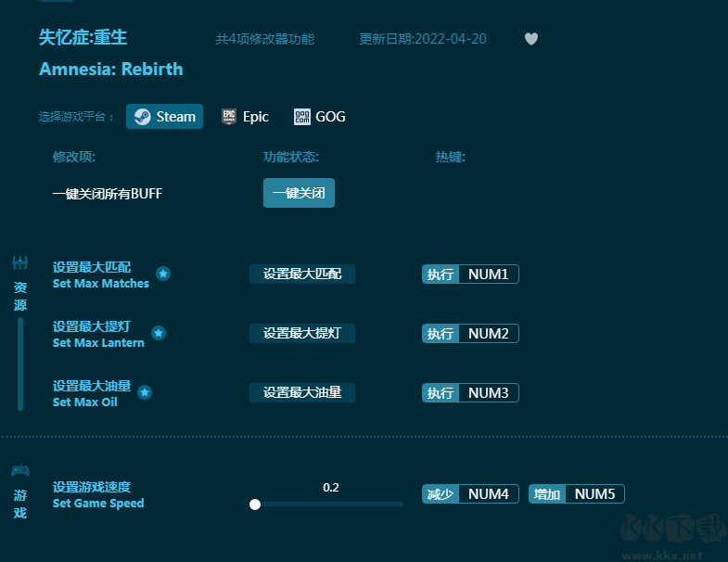Select the Epic platform option

pyautogui.click(x=245, y=117)
